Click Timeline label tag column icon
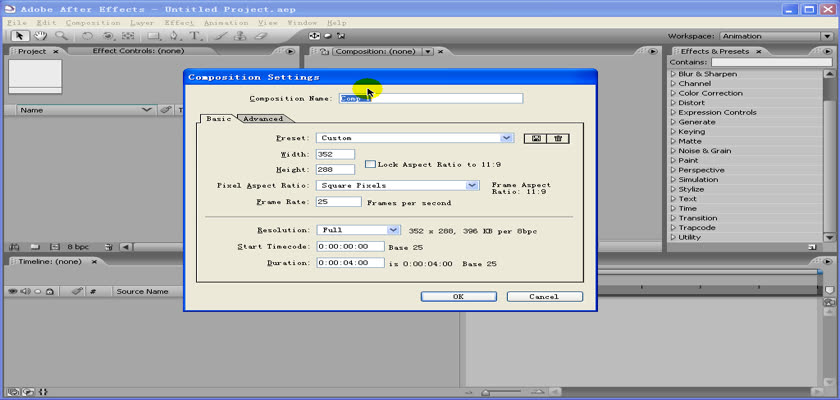This screenshot has height=400, width=840. tap(77, 291)
